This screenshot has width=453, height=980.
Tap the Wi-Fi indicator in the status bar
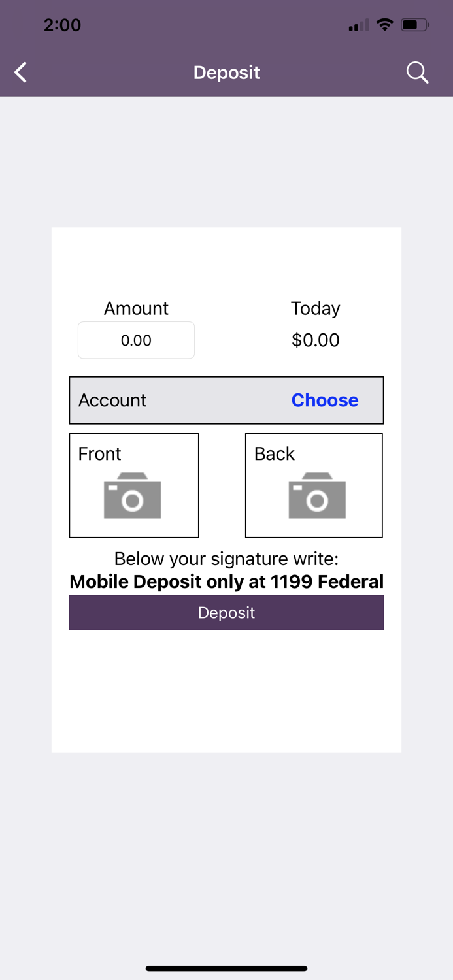point(384,25)
